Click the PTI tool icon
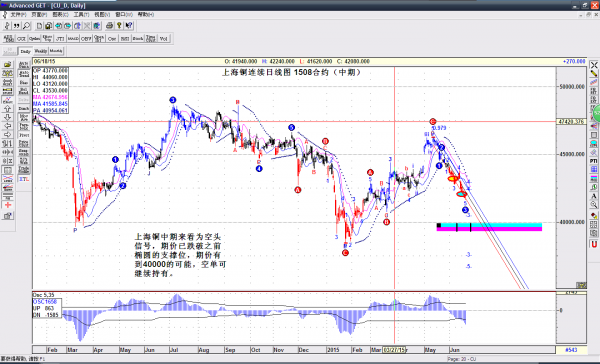 pyautogui.click(x=594, y=161)
